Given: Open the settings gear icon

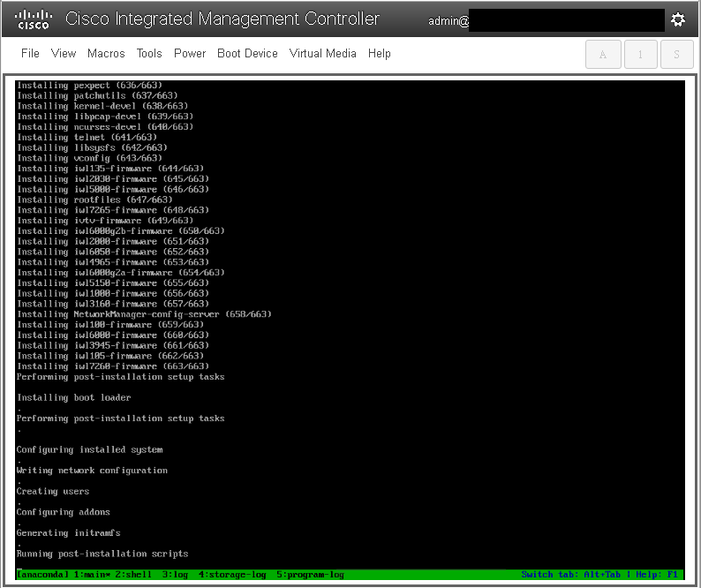Looking at the screenshot, I should 678,19.
